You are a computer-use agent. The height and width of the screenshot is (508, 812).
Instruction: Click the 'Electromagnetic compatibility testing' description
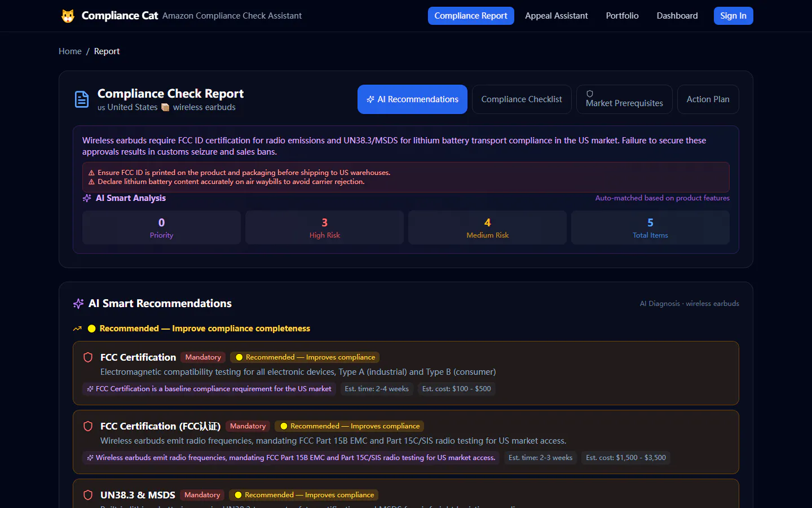[298, 372]
